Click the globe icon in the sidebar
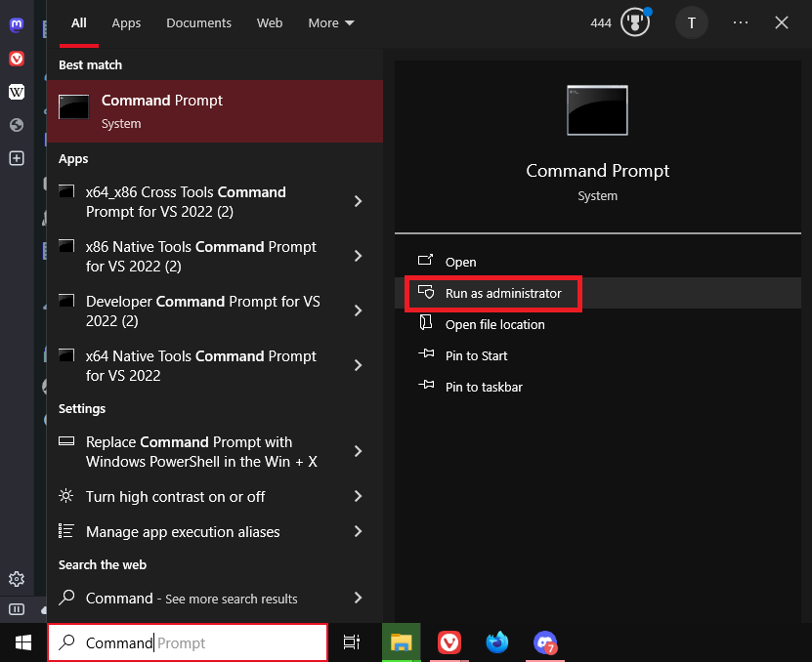Viewport: 812px width, 662px height. pos(16,125)
